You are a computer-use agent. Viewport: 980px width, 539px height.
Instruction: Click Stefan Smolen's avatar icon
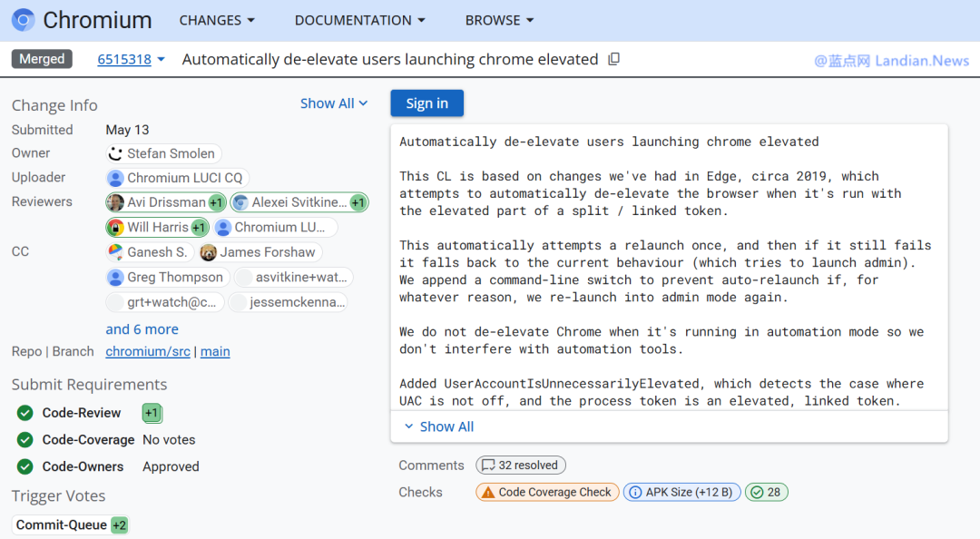[115, 153]
